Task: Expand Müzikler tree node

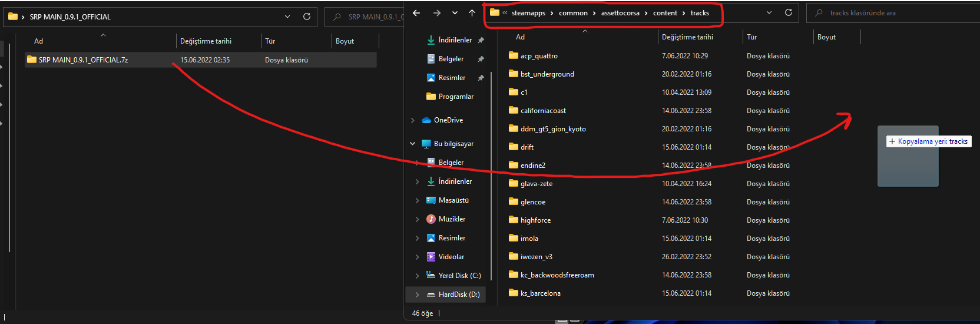Action: click(417, 219)
